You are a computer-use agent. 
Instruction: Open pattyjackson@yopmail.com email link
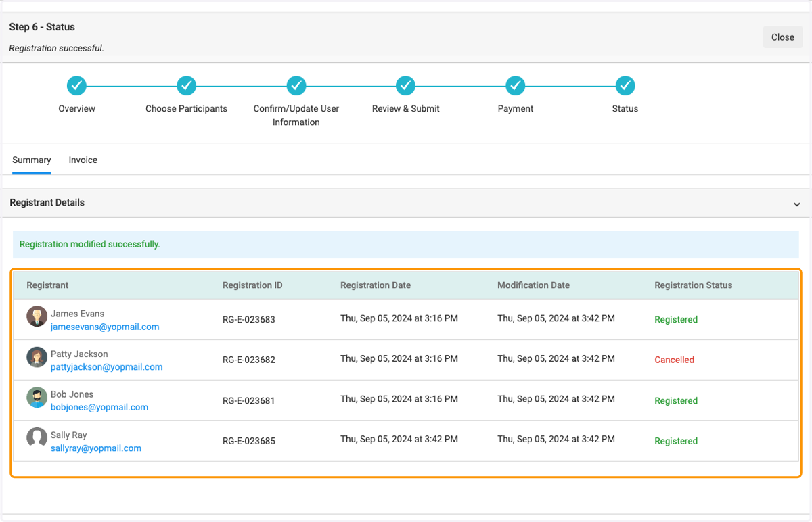tap(107, 367)
